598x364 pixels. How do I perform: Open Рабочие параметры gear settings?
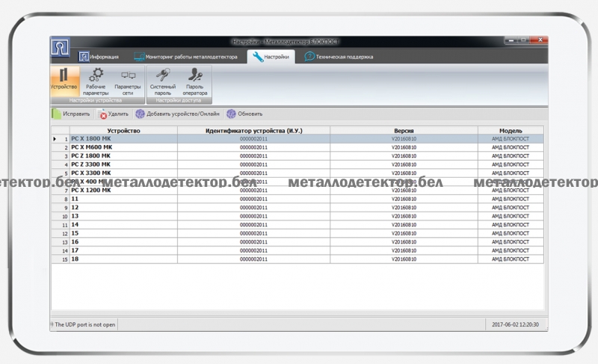pos(96,80)
